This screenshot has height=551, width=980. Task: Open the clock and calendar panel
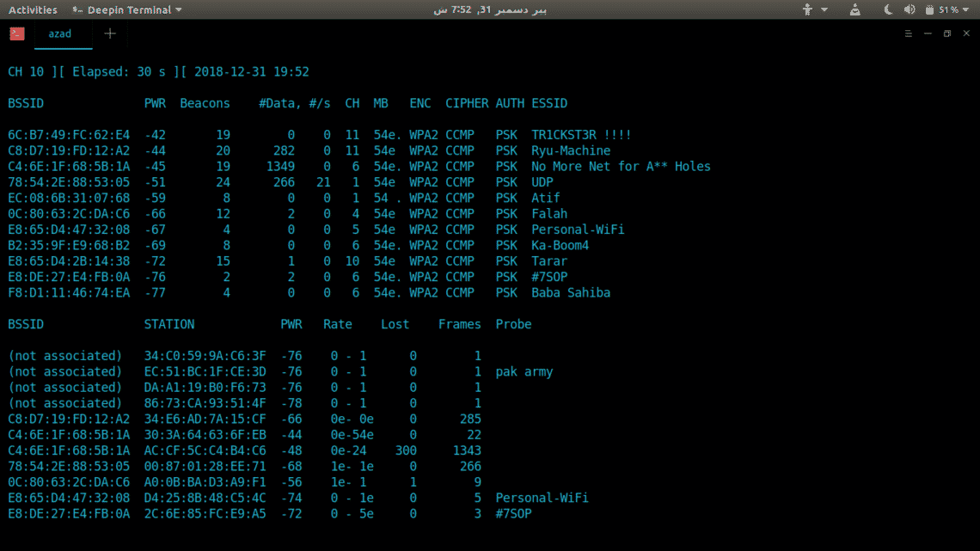(x=489, y=9)
